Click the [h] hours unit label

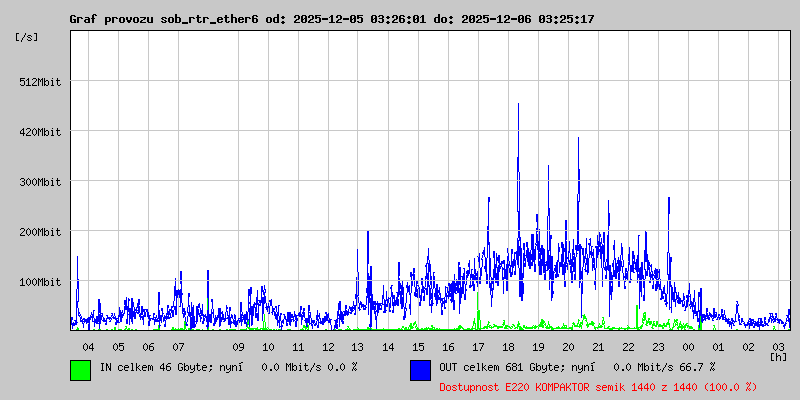point(778,356)
